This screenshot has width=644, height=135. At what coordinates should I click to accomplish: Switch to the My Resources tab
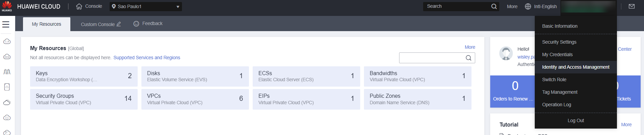tap(47, 24)
